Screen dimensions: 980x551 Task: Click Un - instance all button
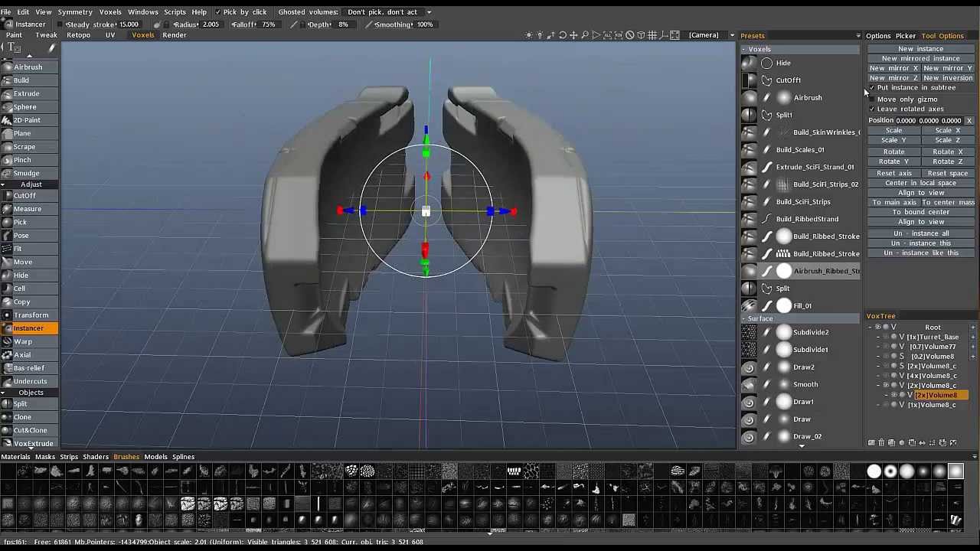[921, 233]
